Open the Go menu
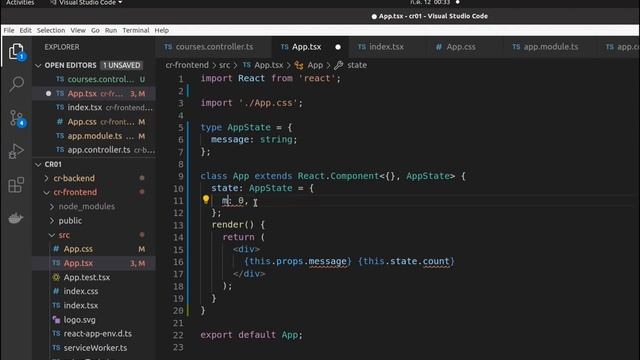Viewport: 640px width, 360px height. (x=95, y=30)
